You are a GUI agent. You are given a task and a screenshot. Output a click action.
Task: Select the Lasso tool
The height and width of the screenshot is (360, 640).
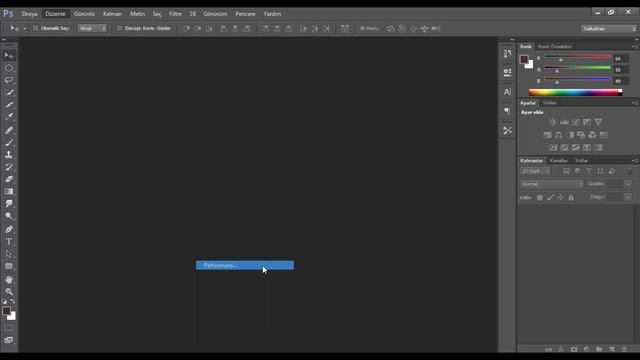coord(9,80)
